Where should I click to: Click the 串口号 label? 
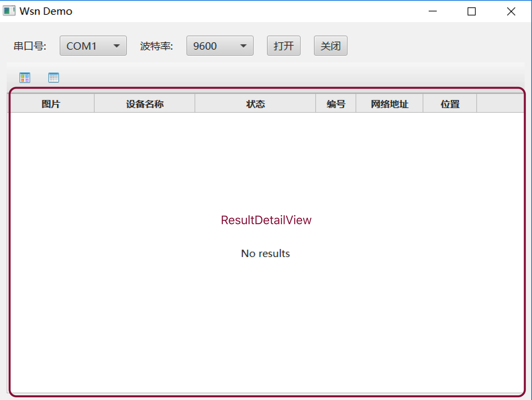point(30,46)
